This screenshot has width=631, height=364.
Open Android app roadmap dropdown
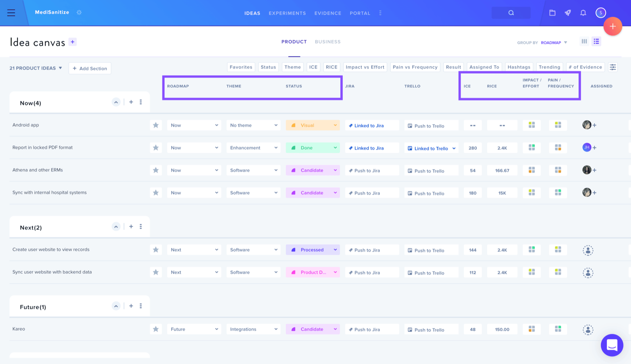click(194, 125)
